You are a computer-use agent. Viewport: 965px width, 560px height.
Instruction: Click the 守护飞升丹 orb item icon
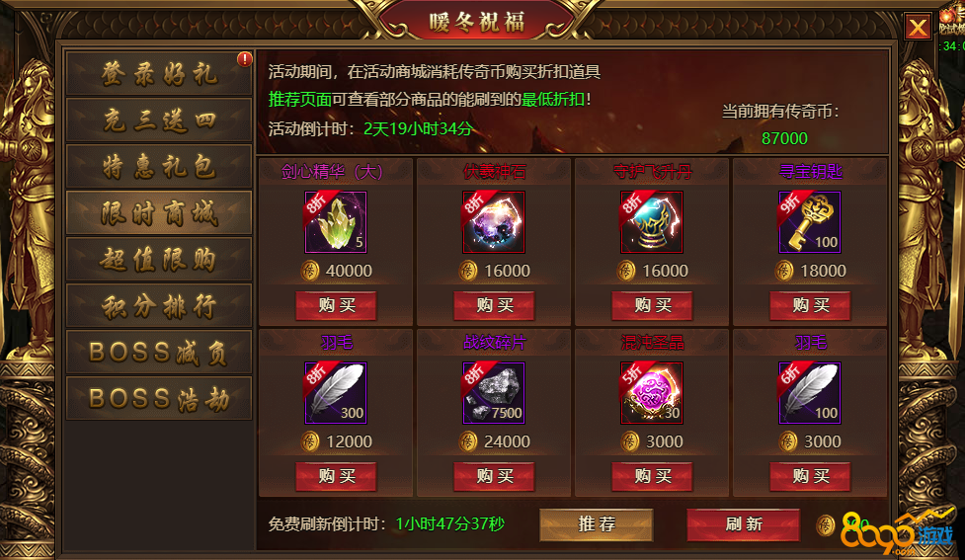coord(652,222)
